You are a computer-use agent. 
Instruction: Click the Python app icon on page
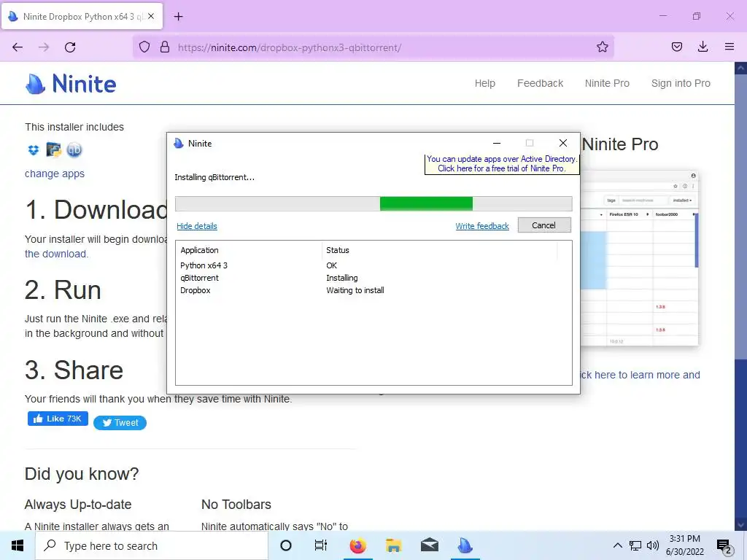(x=54, y=150)
